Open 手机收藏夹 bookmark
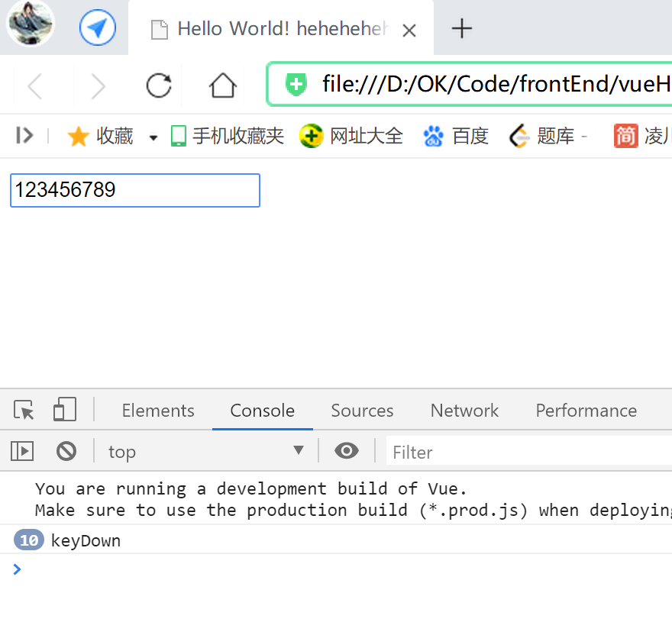 click(227, 136)
